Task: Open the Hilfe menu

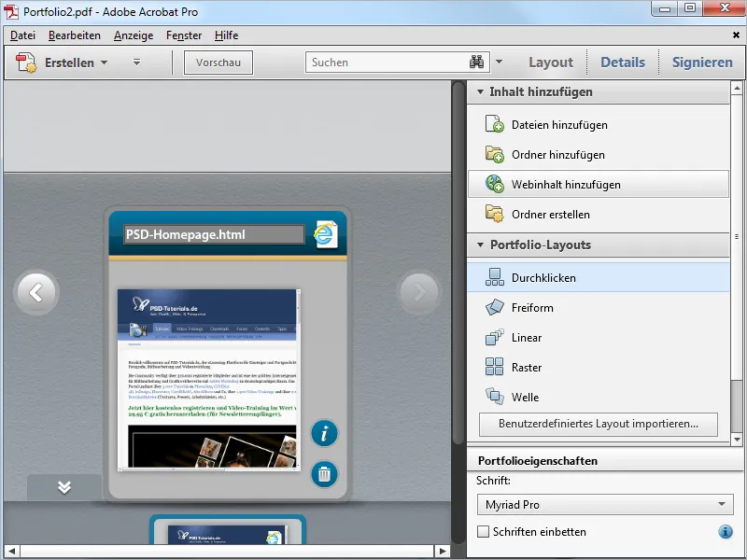Action: point(226,35)
